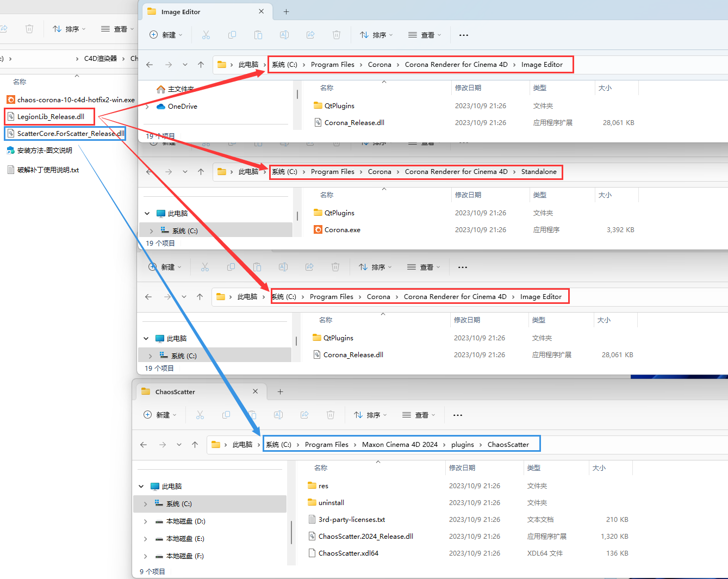728x579 pixels.
Task: Open chaos-corona-10-c4d-hotfix2-win.exe installer file
Action: [76, 100]
